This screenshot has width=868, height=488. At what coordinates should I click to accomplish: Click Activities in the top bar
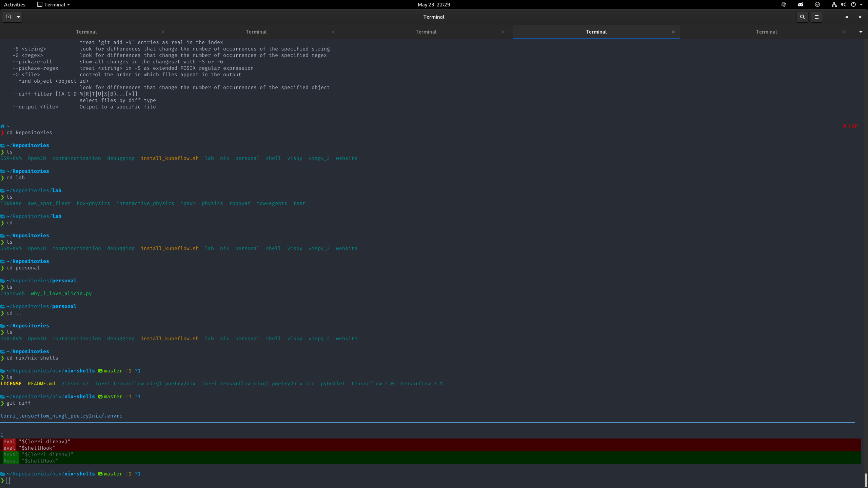coord(15,4)
